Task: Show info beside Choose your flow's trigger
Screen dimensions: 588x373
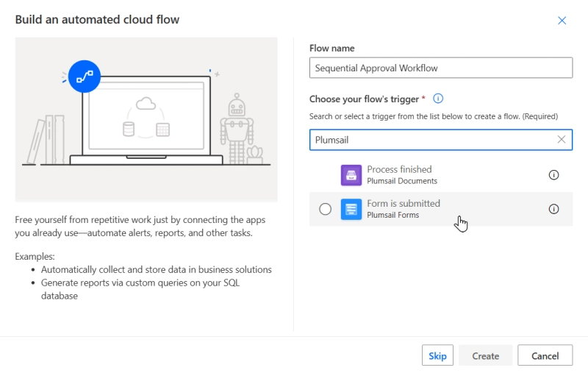Action: click(x=438, y=99)
